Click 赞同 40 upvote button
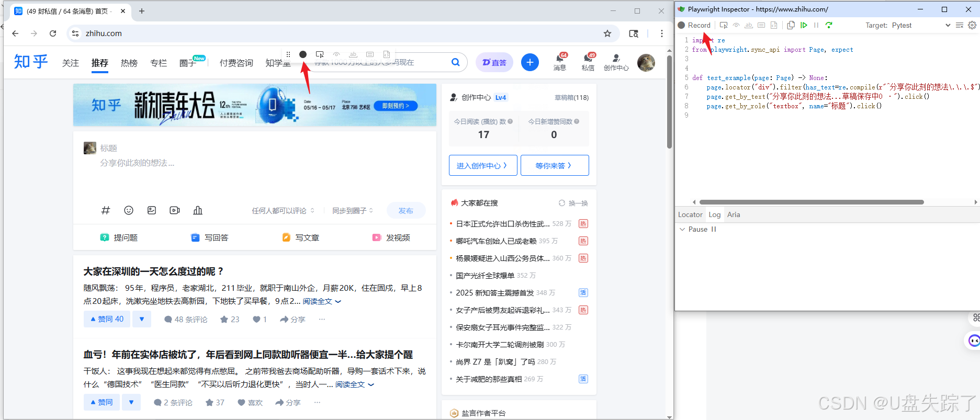The width and height of the screenshot is (980, 420). tap(107, 319)
